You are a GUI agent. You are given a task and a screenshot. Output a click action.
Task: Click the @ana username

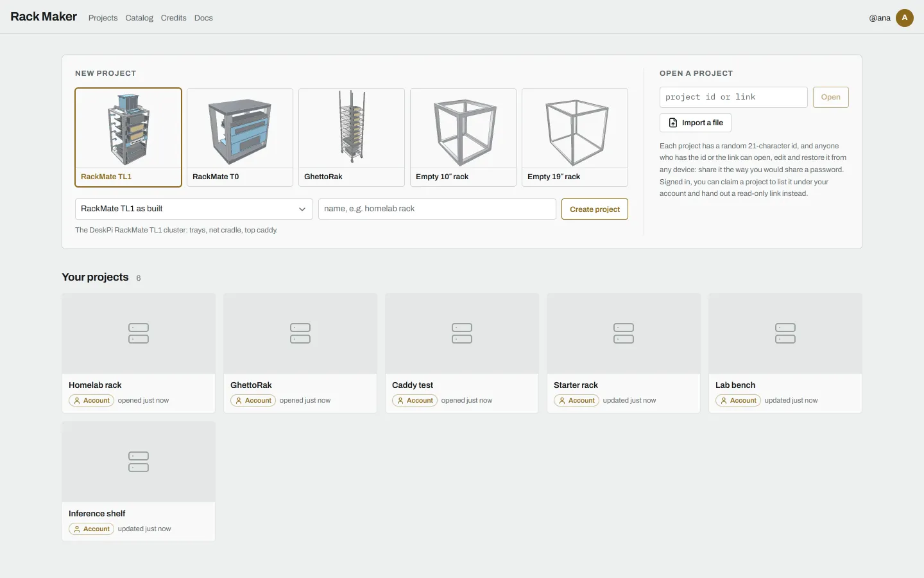click(x=880, y=18)
